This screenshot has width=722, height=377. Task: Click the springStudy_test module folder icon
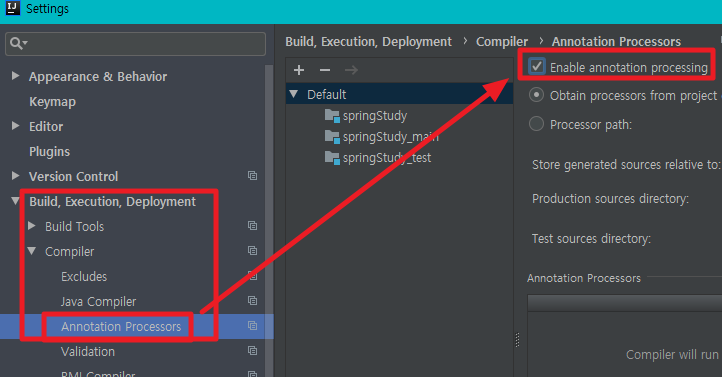coord(332,158)
